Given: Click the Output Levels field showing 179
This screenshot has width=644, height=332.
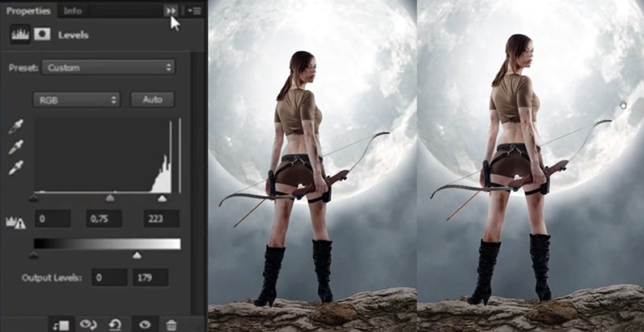Looking at the screenshot, I should click(150, 278).
